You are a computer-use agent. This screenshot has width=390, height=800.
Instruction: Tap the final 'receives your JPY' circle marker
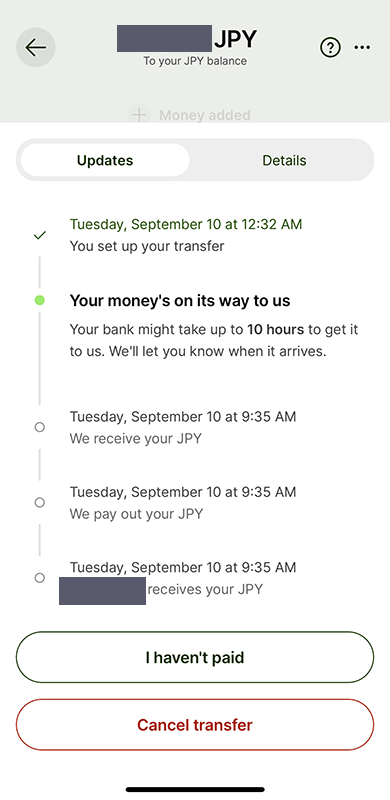click(39, 578)
